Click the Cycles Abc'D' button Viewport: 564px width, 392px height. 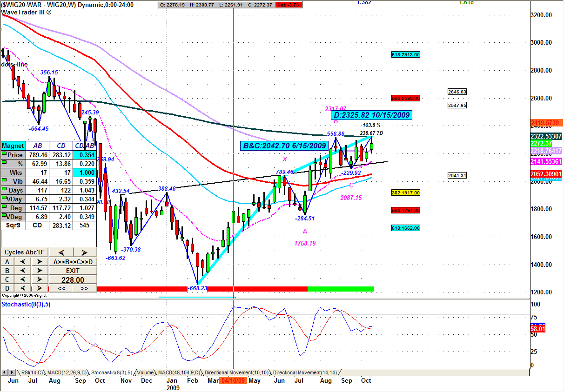coord(24,252)
